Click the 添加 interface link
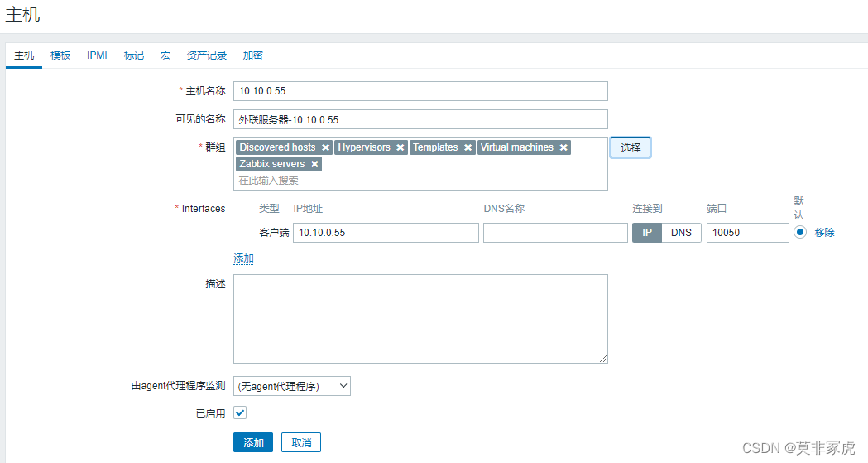This screenshot has height=463, width=868. [x=243, y=258]
